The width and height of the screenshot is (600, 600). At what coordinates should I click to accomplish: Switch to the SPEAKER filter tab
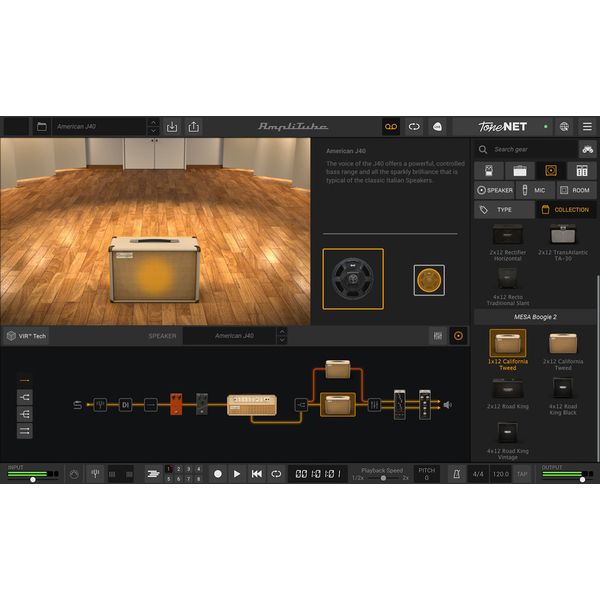(x=495, y=190)
